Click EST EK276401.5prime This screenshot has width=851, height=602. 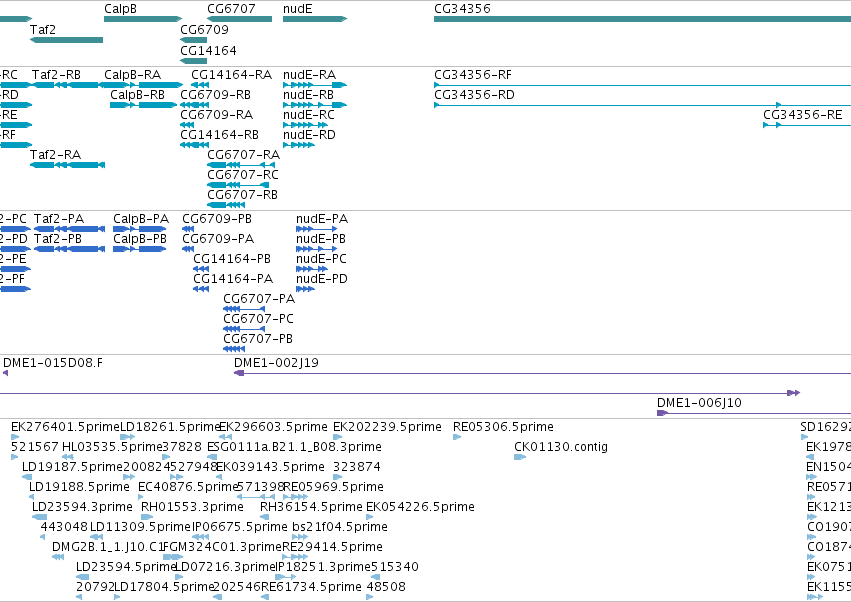coord(65,427)
